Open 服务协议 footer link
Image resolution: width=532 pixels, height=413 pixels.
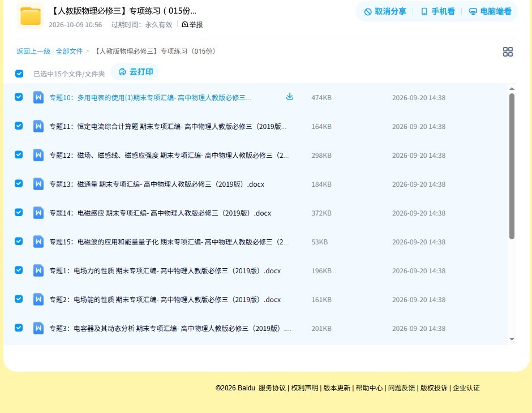(272, 388)
